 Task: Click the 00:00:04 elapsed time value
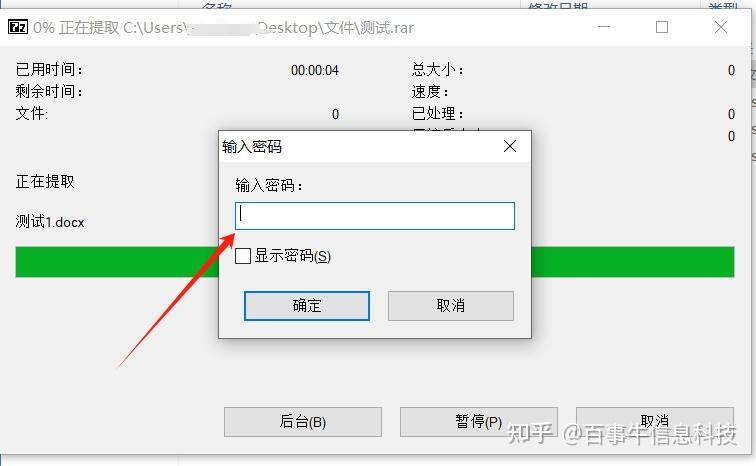tap(314, 70)
